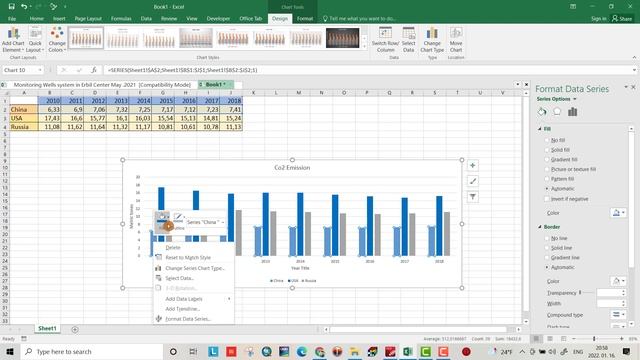This screenshot has height=360, width=640.
Task: Click the Width value field
Action: 609,303
